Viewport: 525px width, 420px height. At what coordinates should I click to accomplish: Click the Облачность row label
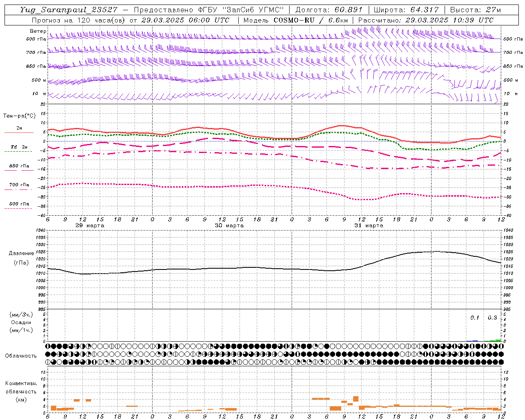click(x=21, y=356)
